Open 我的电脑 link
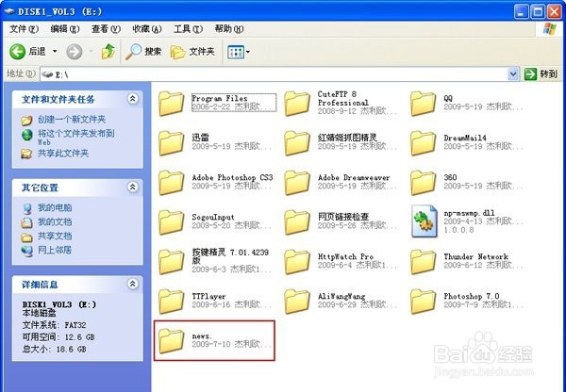 (x=55, y=207)
